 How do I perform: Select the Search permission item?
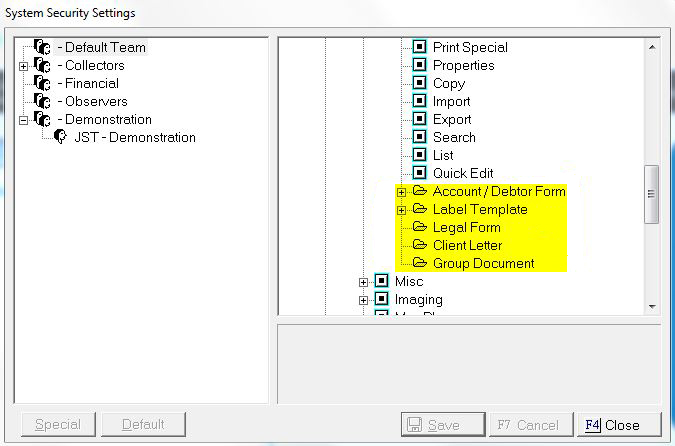tap(454, 137)
